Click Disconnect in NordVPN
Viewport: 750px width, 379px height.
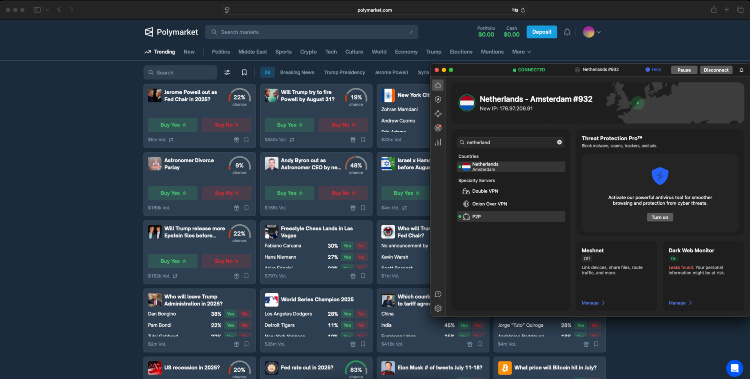(716, 70)
